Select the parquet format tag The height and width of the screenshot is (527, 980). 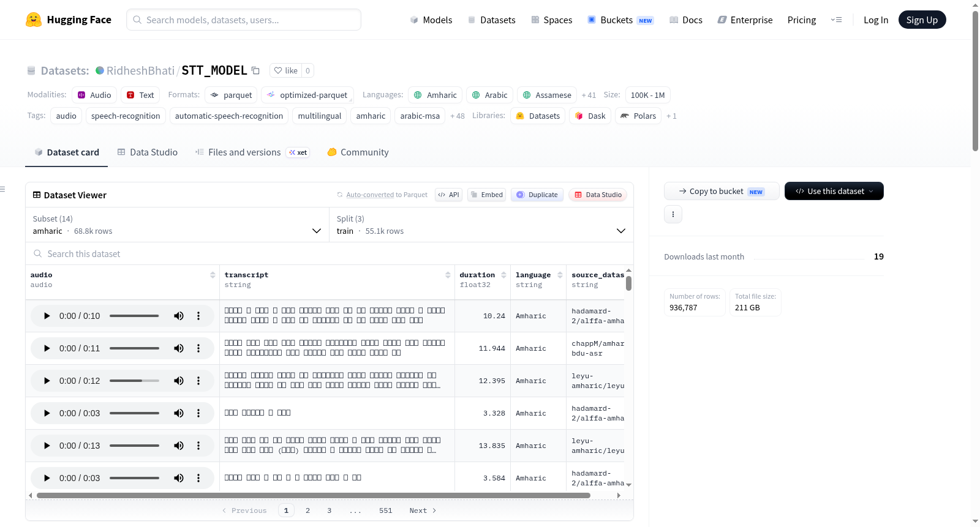[232, 95]
